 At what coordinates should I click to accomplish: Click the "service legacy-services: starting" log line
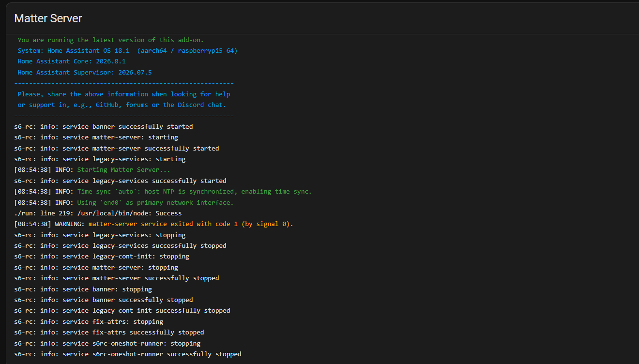click(100, 159)
